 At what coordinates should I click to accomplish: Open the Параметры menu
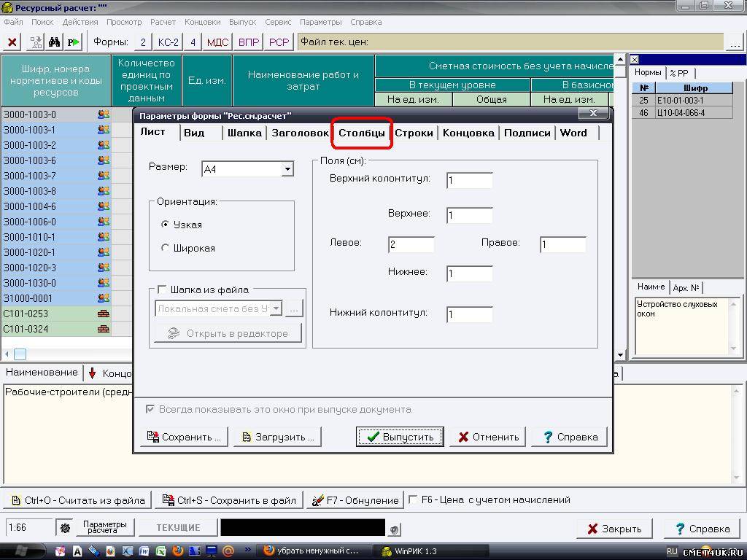(x=321, y=22)
